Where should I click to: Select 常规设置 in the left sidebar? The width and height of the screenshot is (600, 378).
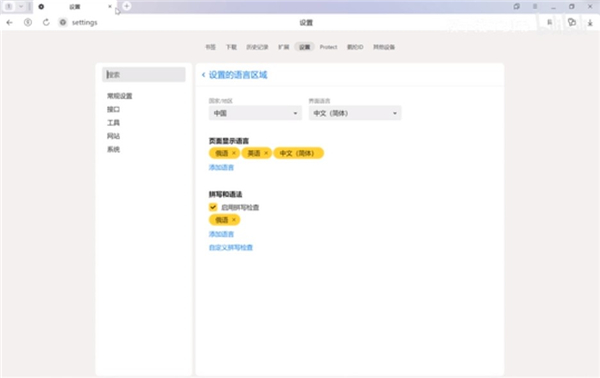click(x=119, y=96)
